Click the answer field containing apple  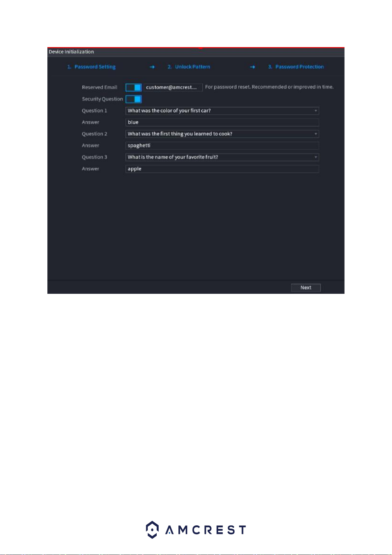point(222,169)
